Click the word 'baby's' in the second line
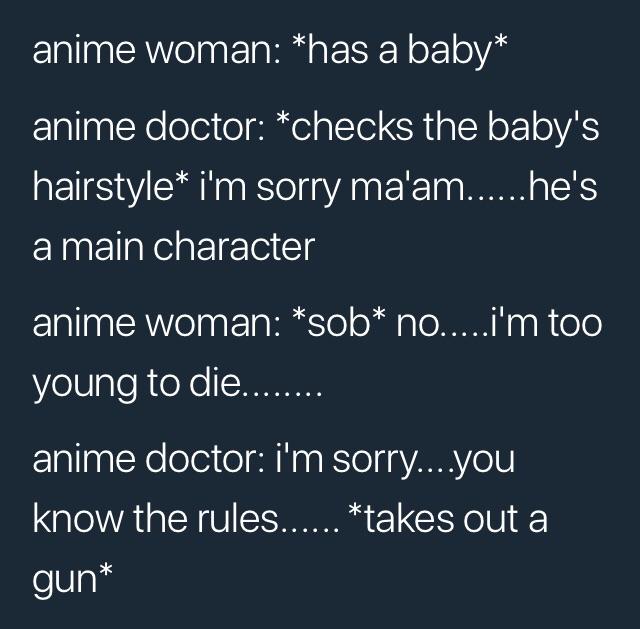 click(x=543, y=126)
